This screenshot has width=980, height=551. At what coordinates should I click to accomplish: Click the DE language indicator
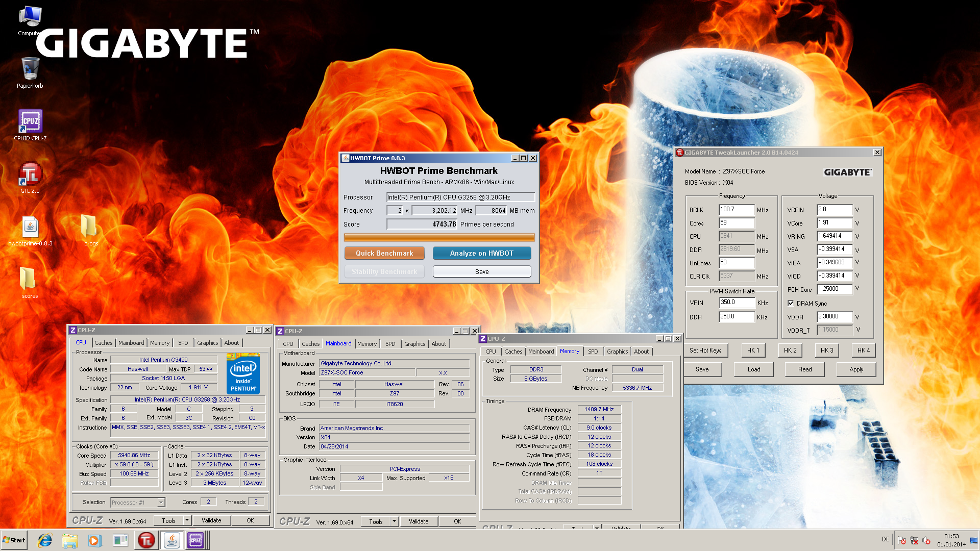click(x=886, y=539)
